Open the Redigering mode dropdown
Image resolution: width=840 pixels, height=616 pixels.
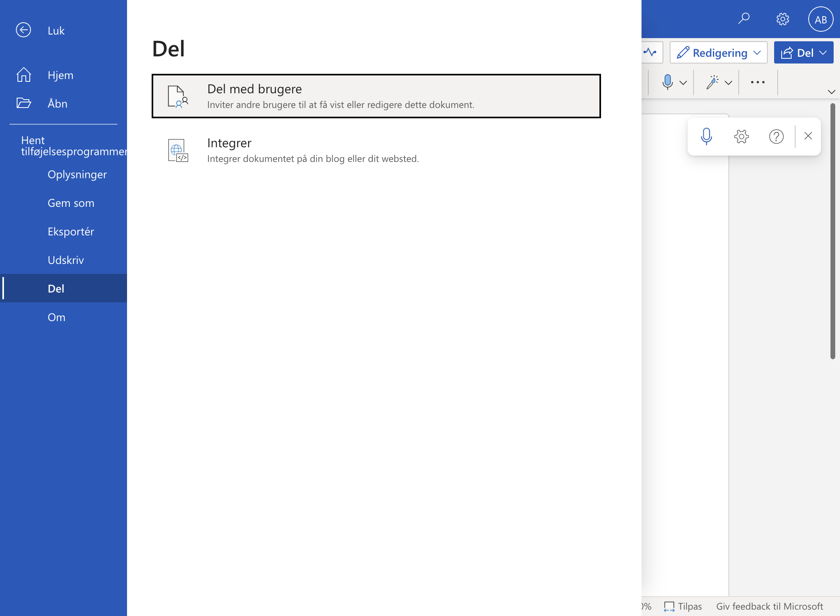(719, 52)
